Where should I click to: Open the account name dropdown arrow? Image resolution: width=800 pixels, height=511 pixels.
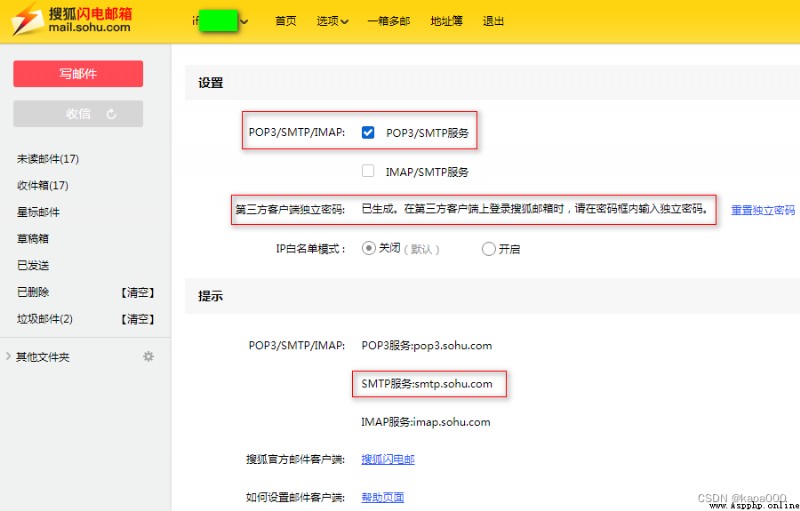(244, 21)
